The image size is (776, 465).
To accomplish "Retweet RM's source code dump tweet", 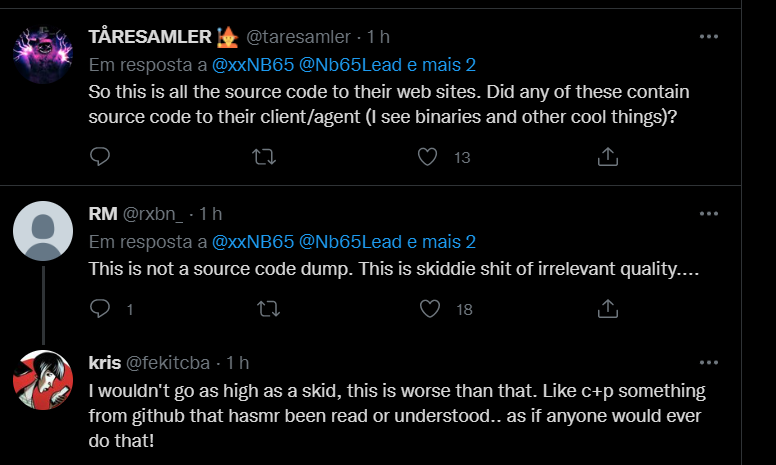I will click(265, 309).
